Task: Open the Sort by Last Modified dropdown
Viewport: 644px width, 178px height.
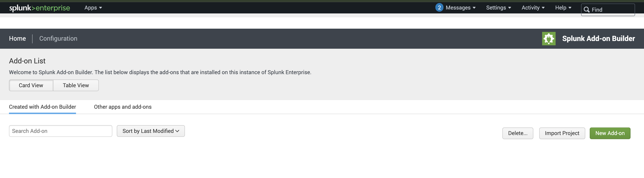Action: pyautogui.click(x=151, y=131)
